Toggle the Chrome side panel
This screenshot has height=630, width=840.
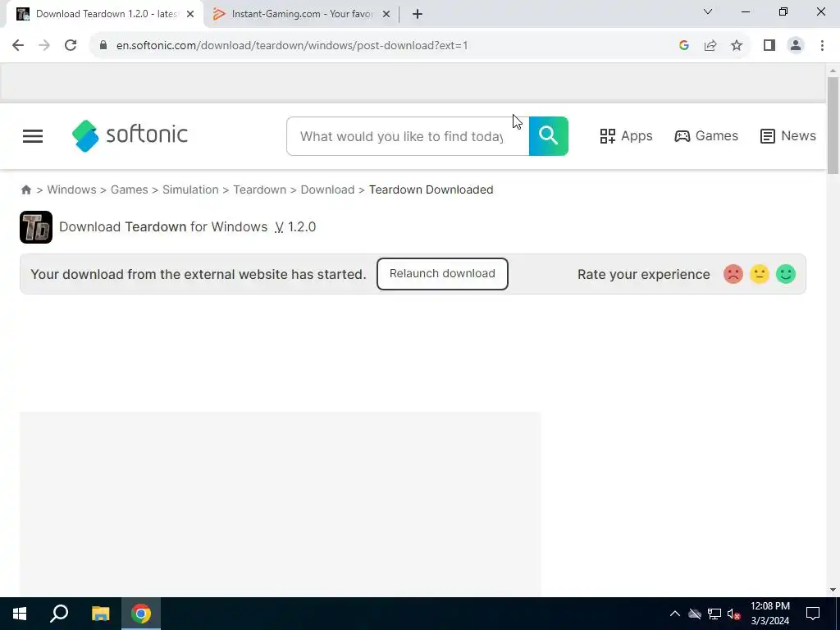click(769, 46)
